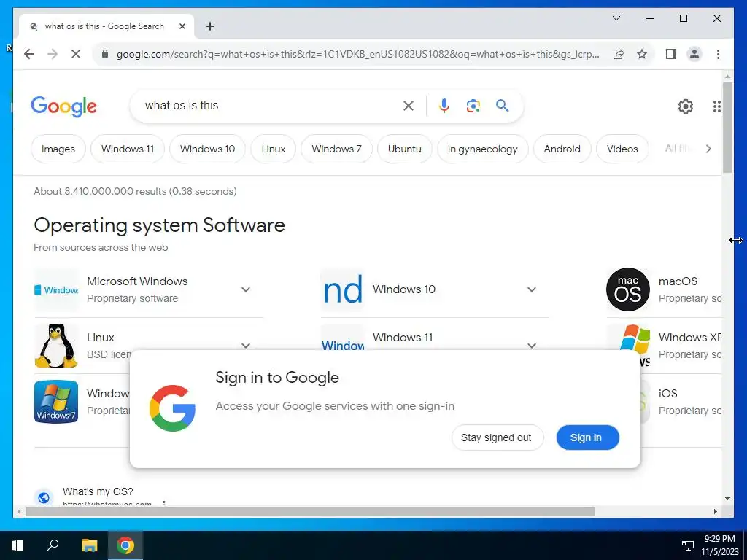Switch to Videos results

(x=622, y=149)
